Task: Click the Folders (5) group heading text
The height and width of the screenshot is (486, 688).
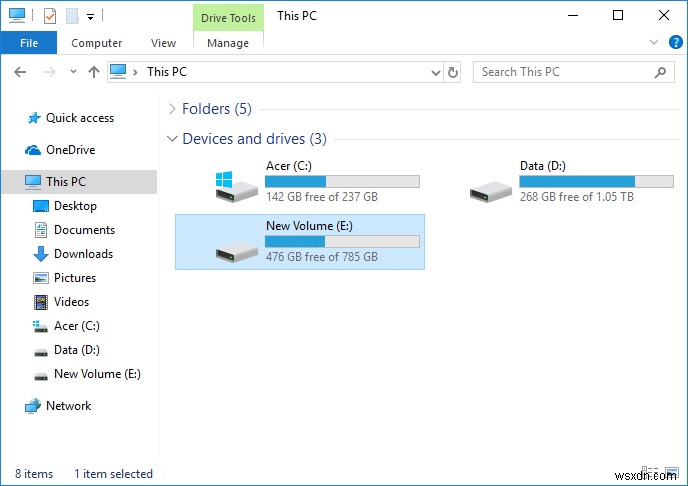Action: (217, 109)
